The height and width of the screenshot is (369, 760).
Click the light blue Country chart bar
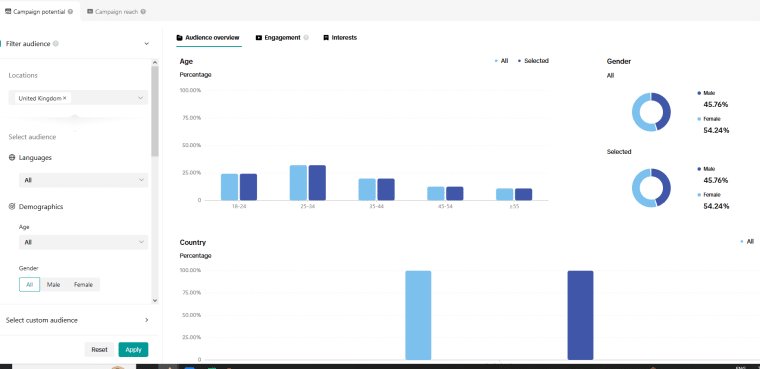point(418,315)
